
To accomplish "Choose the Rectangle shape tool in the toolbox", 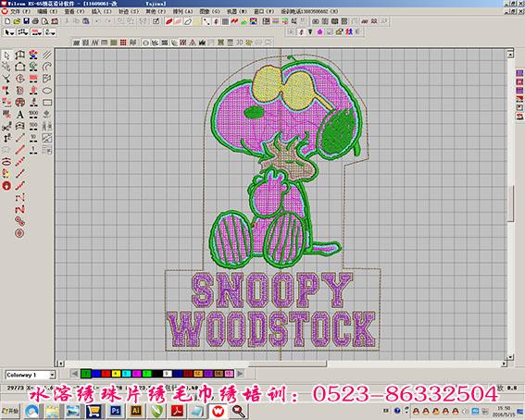I will (47, 103).
